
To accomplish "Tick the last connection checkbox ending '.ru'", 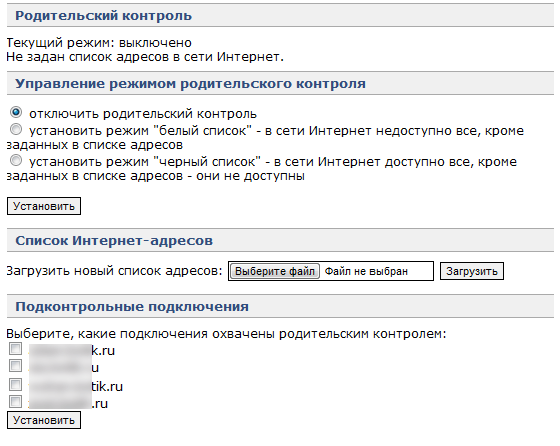I will point(15,401).
